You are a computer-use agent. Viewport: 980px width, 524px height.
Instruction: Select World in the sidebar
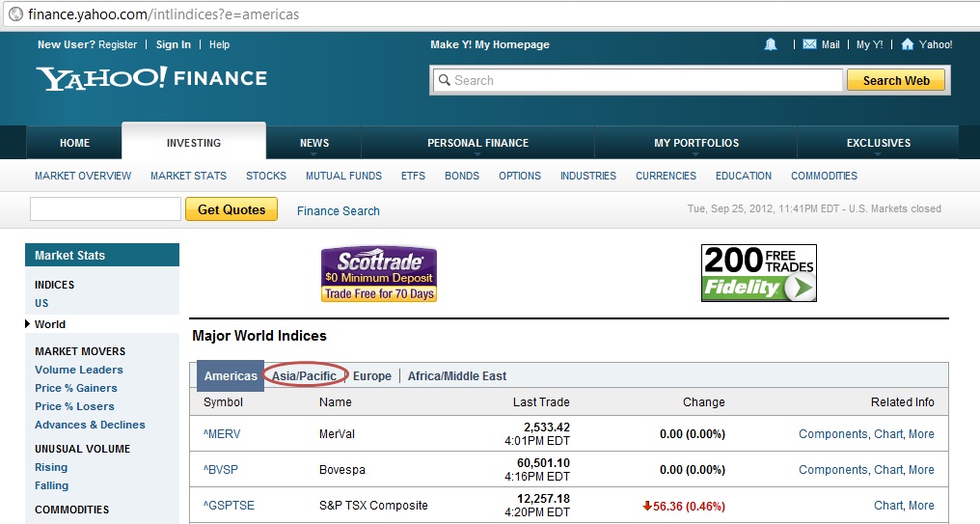click(50, 324)
